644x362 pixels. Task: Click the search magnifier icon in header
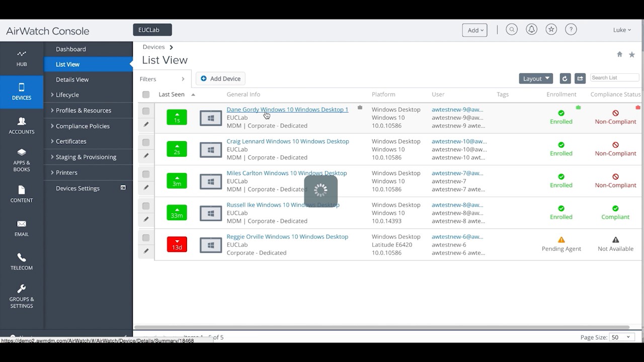[512, 30]
